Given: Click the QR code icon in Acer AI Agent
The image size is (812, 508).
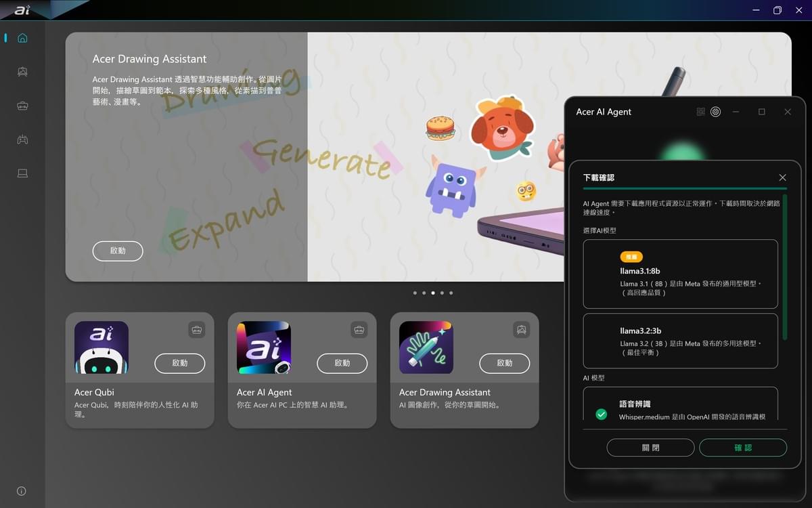Looking at the screenshot, I should point(700,112).
